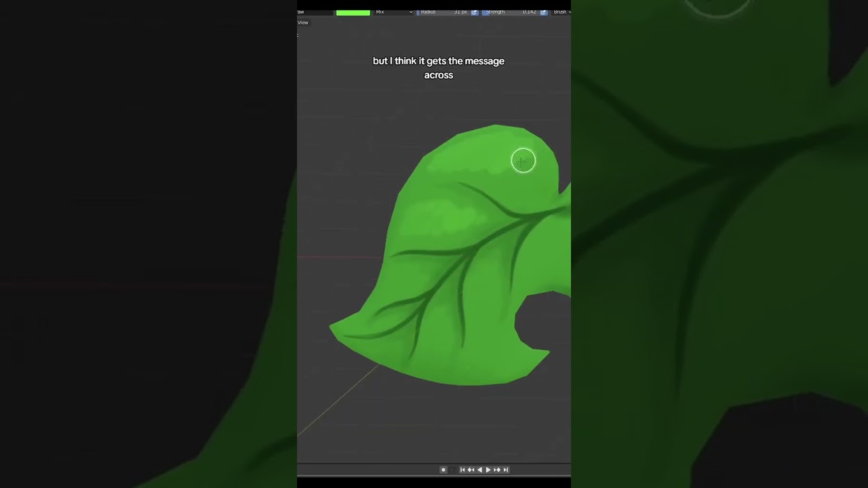Play the animation forward
The width and height of the screenshot is (868, 488).
488,470
